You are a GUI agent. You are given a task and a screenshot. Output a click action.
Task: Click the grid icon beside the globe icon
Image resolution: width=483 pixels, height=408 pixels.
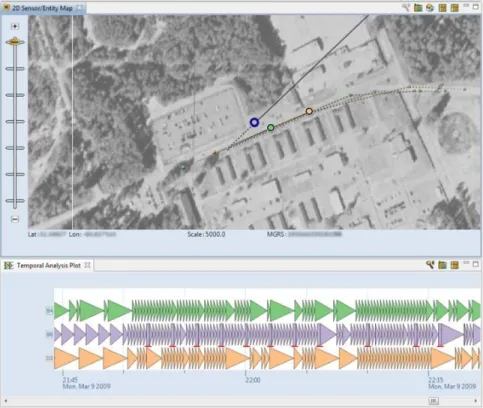coord(442,7)
